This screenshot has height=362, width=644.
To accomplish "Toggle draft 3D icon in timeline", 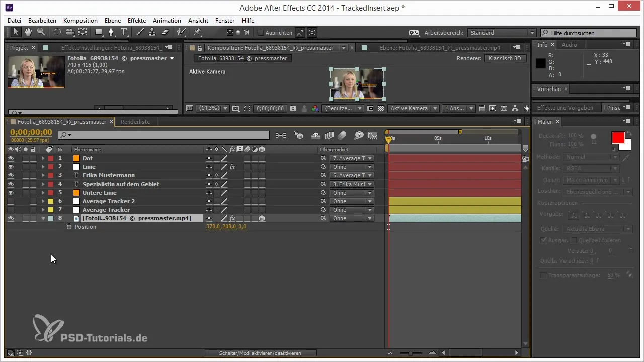I will 298,135.
